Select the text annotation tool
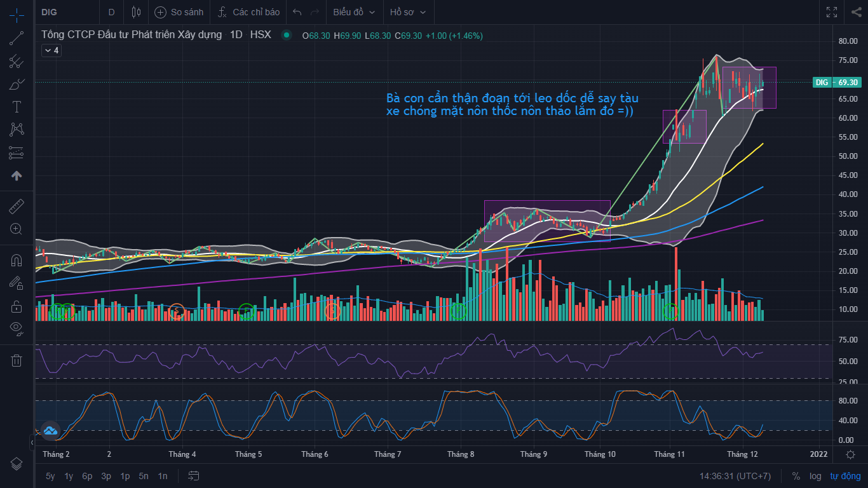The height and width of the screenshot is (488, 868). click(17, 106)
